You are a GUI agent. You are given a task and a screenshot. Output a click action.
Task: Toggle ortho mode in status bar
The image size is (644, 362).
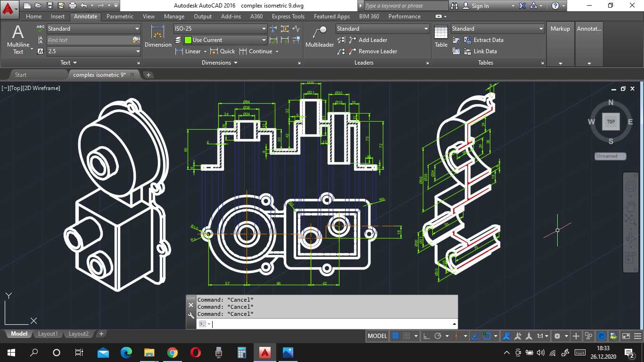pos(426,336)
